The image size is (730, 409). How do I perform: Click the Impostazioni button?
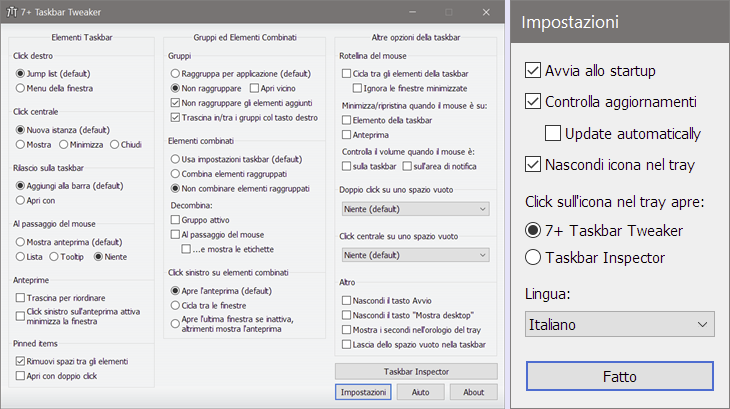pos(363,392)
